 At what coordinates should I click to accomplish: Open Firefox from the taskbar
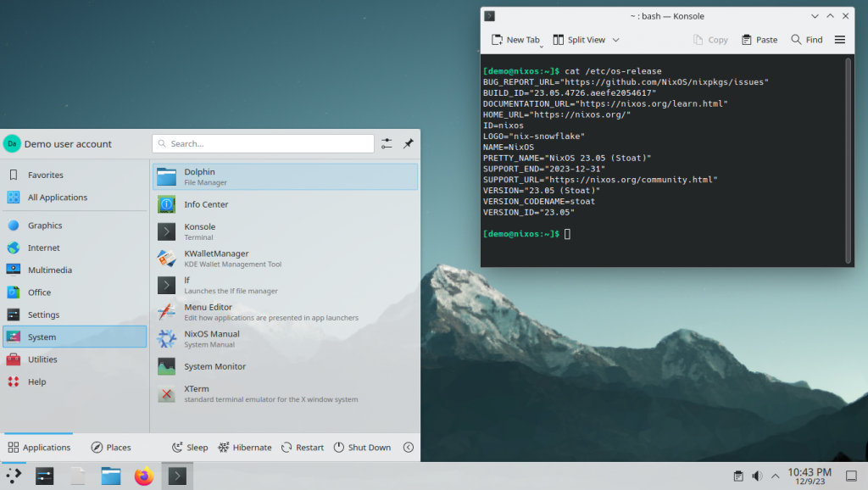(x=144, y=476)
